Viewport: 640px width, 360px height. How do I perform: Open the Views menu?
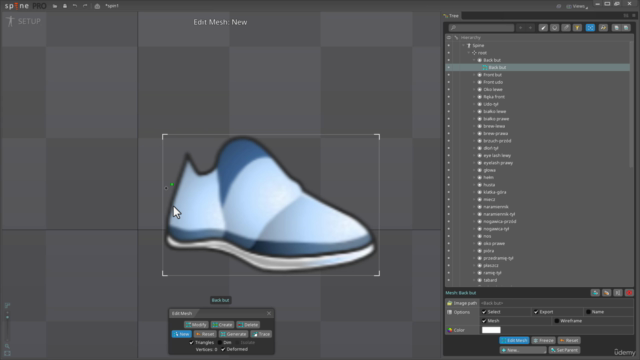point(577,7)
